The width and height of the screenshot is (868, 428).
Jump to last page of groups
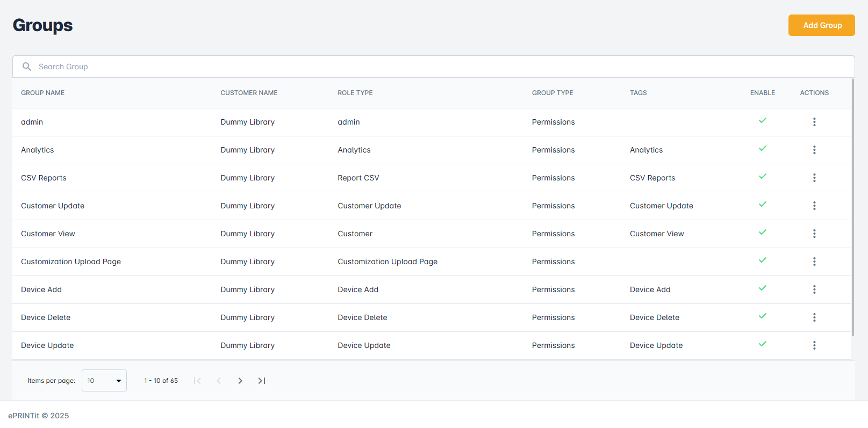[262, 381]
